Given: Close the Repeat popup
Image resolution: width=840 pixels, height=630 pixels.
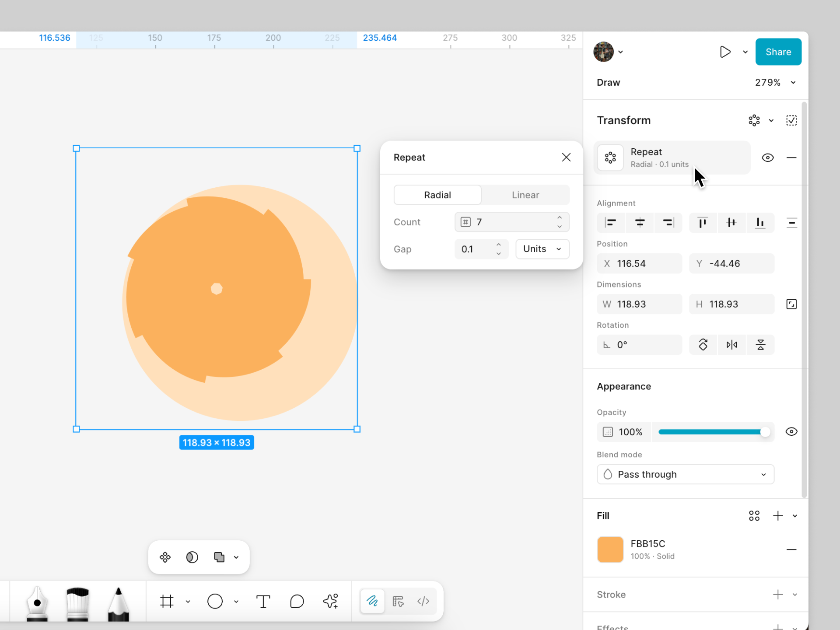Looking at the screenshot, I should coord(566,157).
